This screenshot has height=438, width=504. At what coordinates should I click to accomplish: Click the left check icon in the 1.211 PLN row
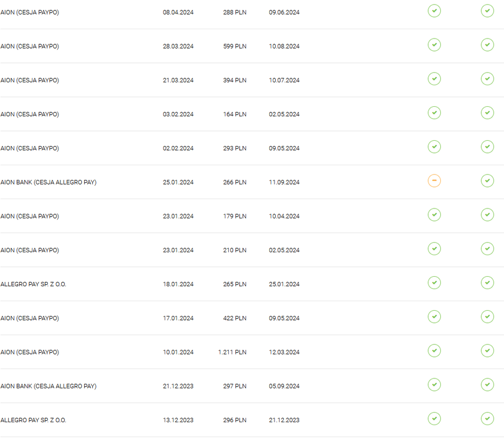click(x=434, y=350)
